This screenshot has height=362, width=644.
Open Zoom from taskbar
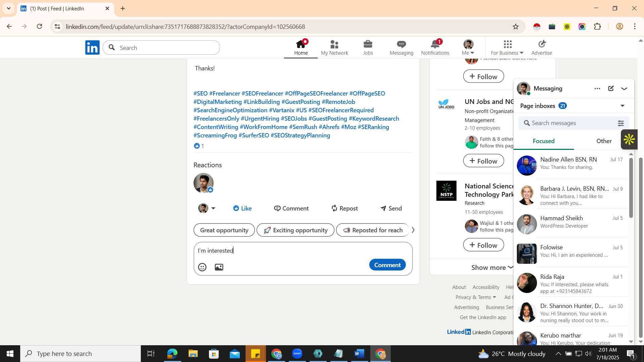point(297,354)
